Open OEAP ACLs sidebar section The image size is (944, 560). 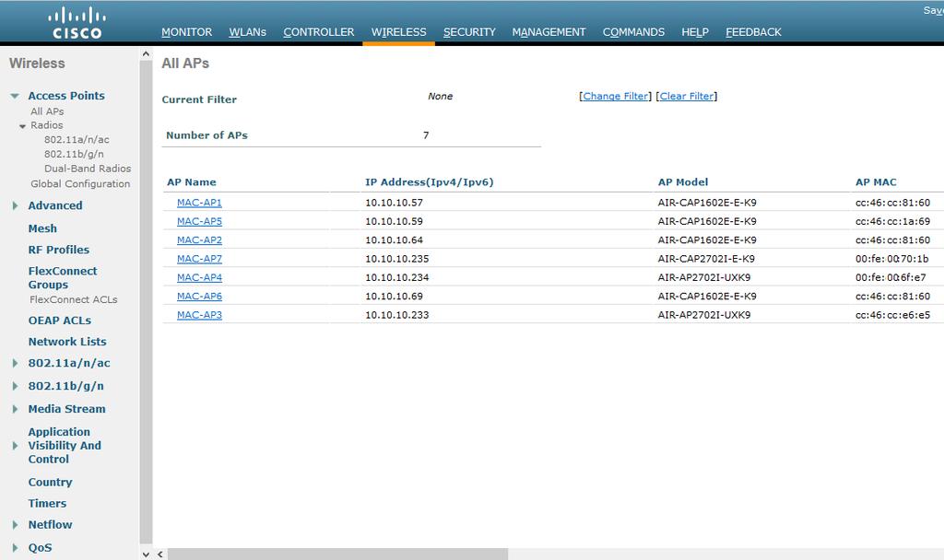click(60, 321)
